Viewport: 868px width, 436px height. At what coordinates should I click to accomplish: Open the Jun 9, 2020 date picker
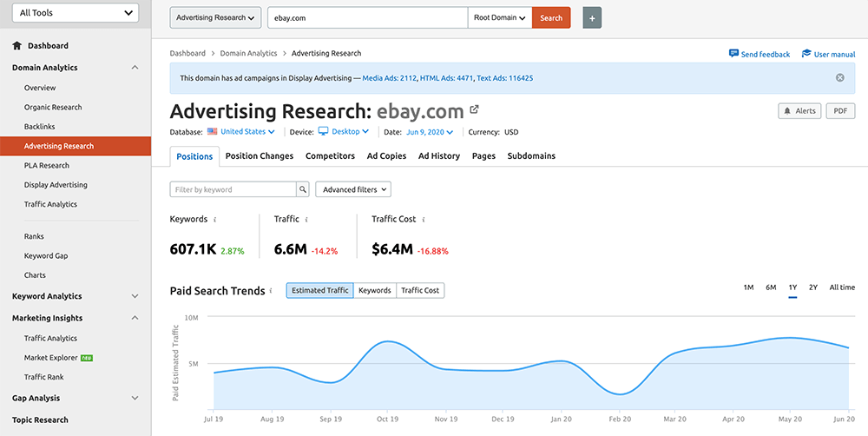coord(430,132)
